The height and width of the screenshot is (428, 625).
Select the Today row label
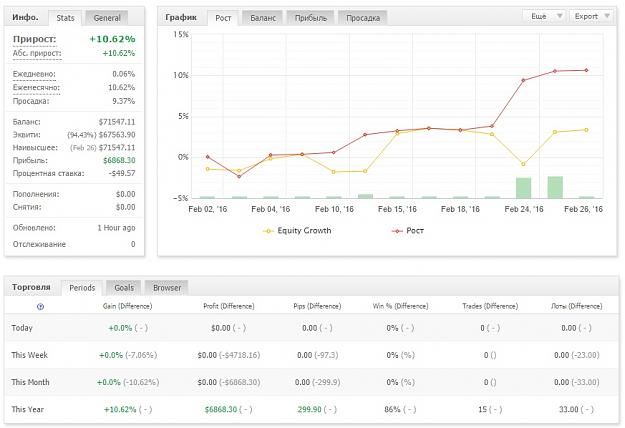(22, 328)
